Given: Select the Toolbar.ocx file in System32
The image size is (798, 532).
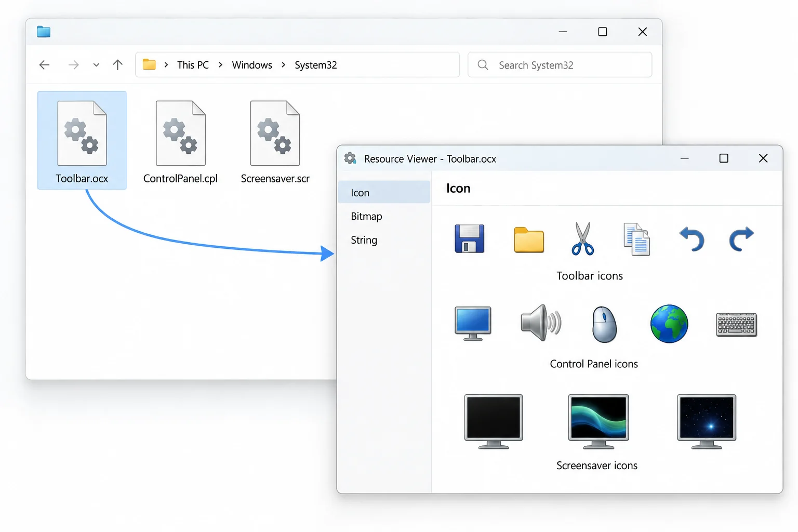Looking at the screenshot, I should pyautogui.click(x=82, y=140).
